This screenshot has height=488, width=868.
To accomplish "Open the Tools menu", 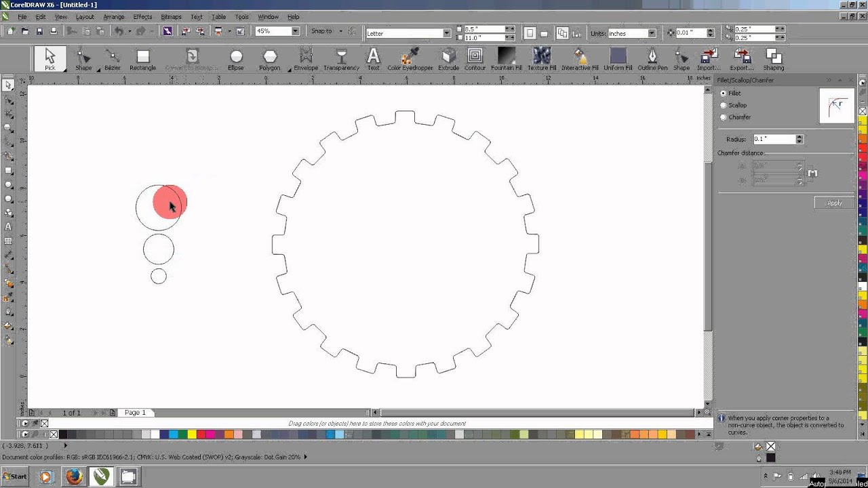I will 241,16.
